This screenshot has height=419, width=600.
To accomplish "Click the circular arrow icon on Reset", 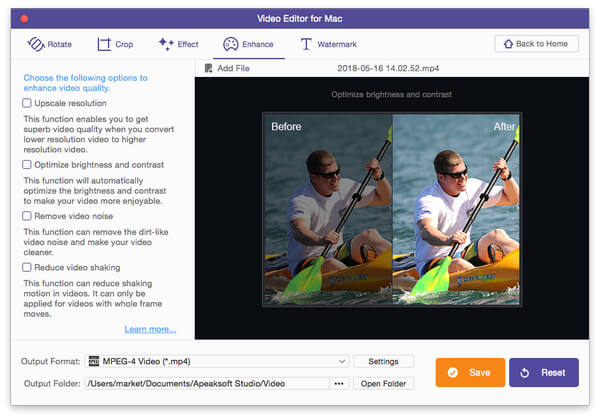I will 525,373.
